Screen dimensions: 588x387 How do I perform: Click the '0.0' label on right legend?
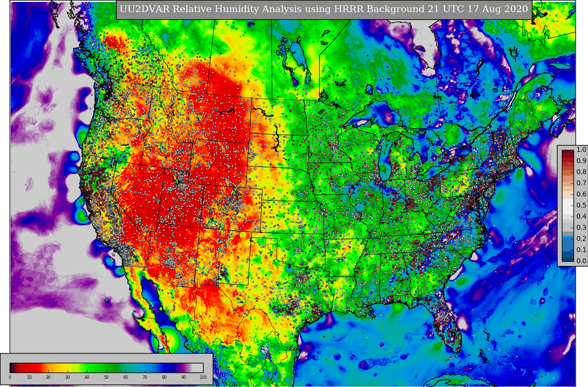[581, 261]
